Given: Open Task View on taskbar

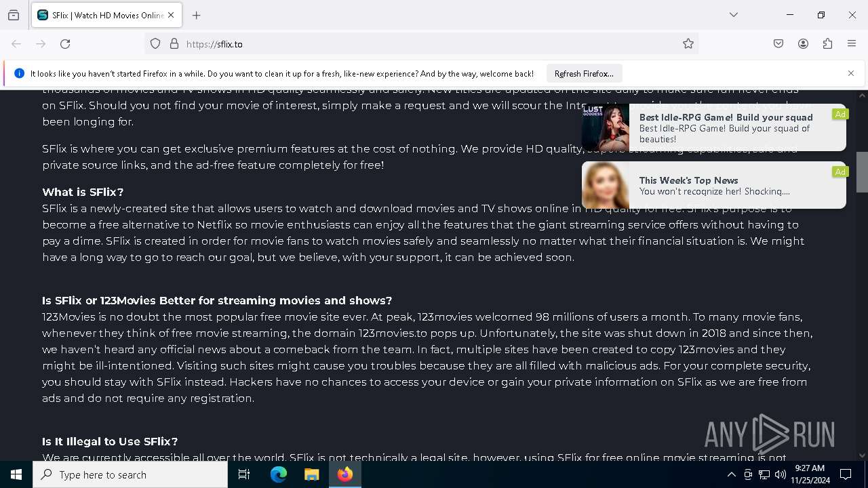Looking at the screenshot, I should (244, 474).
